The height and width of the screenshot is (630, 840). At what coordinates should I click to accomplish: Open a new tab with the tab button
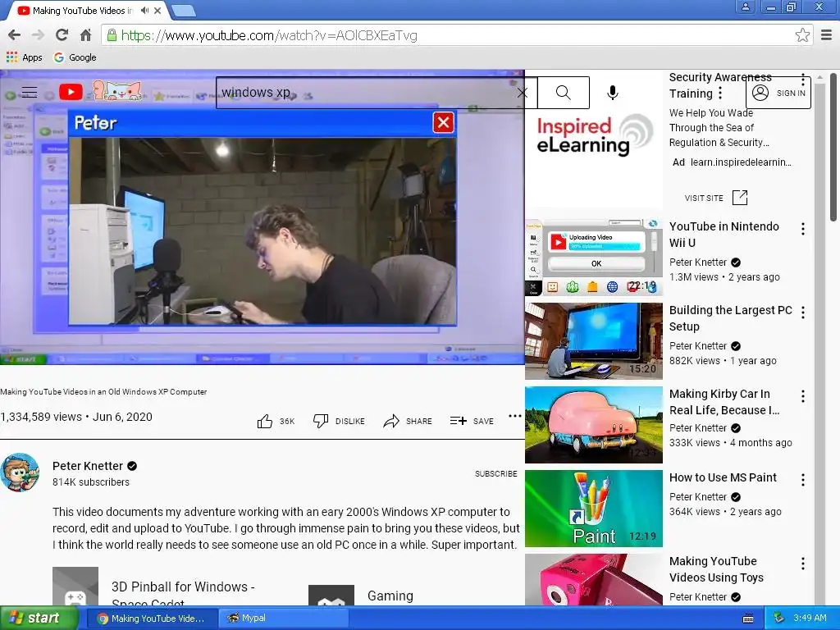pyautogui.click(x=185, y=10)
